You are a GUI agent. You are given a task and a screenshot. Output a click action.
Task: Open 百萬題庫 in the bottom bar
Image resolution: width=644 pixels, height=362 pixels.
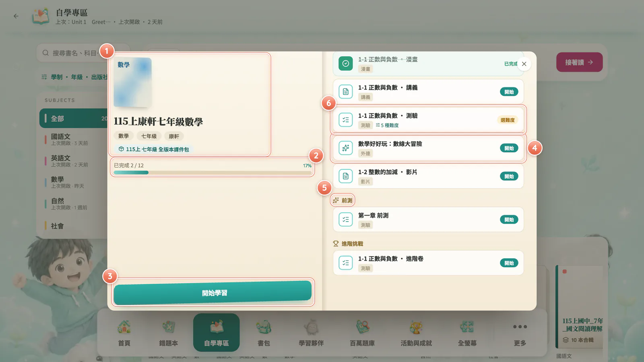pos(362,333)
